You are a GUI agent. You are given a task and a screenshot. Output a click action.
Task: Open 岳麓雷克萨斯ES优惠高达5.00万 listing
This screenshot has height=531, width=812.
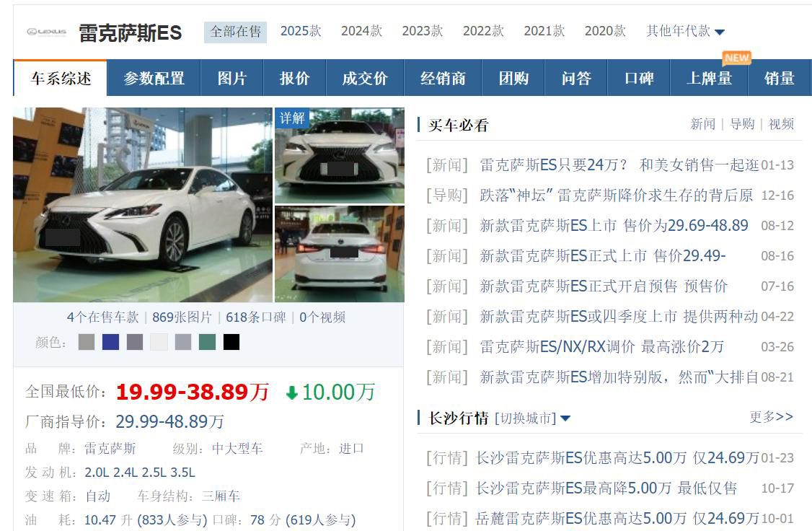pyautogui.click(x=617, y=519)
